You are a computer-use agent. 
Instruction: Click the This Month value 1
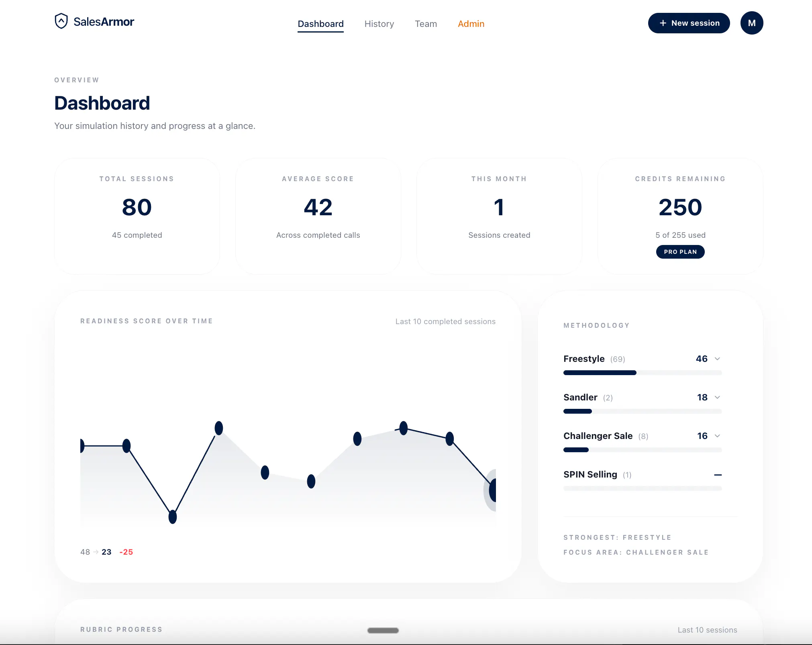click(499, 207)
